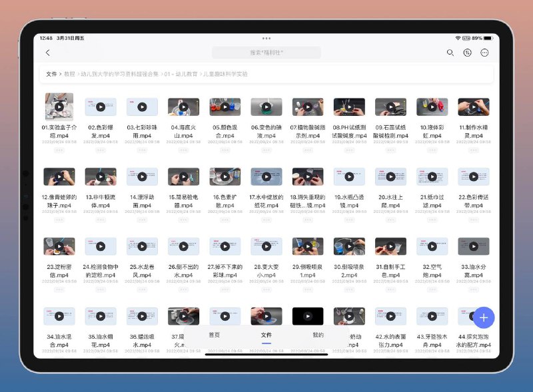Viewport: 533px width, 392px height.
Task: Open the 29.倒吸喷泉1.mp4 thumbnail
Action: tap(308, 246)
